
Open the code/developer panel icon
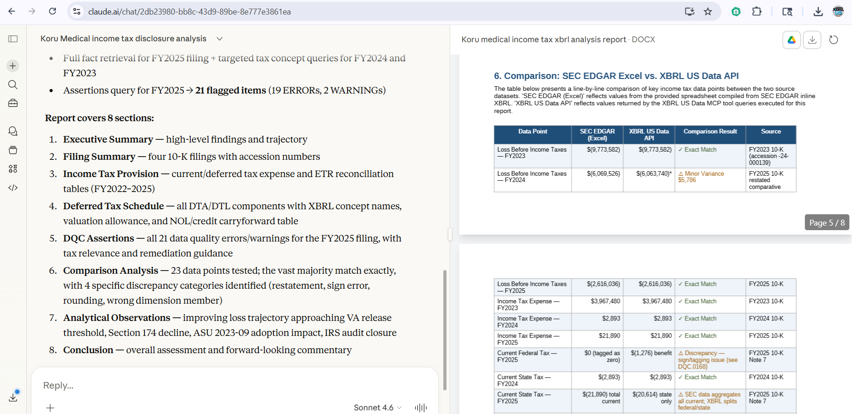(x=13, y=187)
